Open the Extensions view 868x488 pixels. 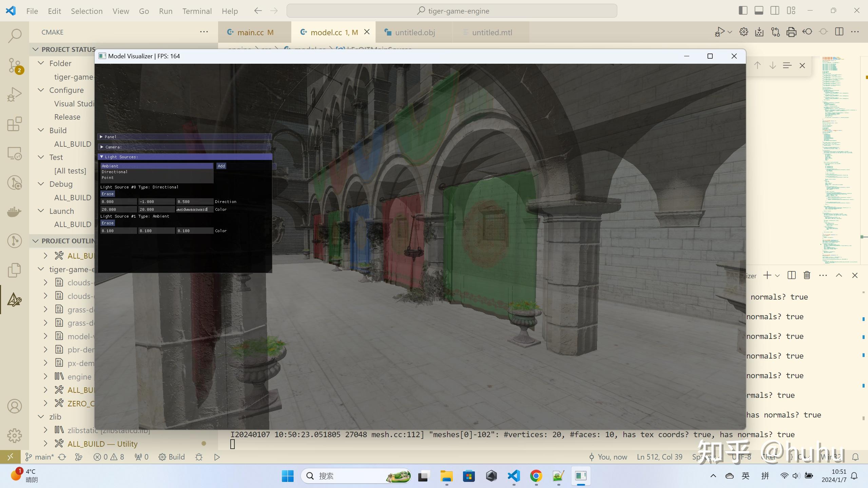[x=15, y=124]
